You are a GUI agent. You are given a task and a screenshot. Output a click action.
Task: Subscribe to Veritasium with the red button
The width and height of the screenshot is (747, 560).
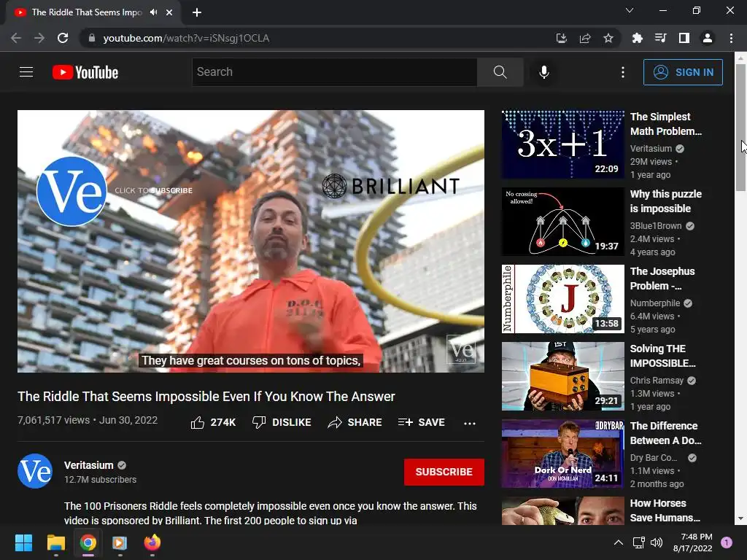(444, 472)
